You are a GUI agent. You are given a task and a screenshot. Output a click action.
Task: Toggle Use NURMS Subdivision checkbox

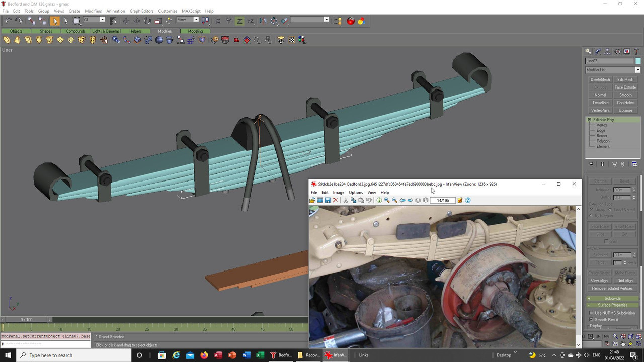click(592, 313)
